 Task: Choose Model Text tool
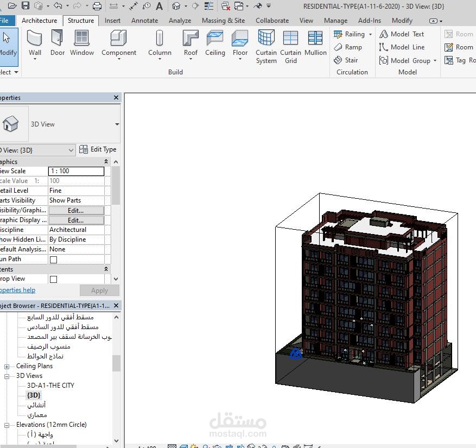click(401, 34)
